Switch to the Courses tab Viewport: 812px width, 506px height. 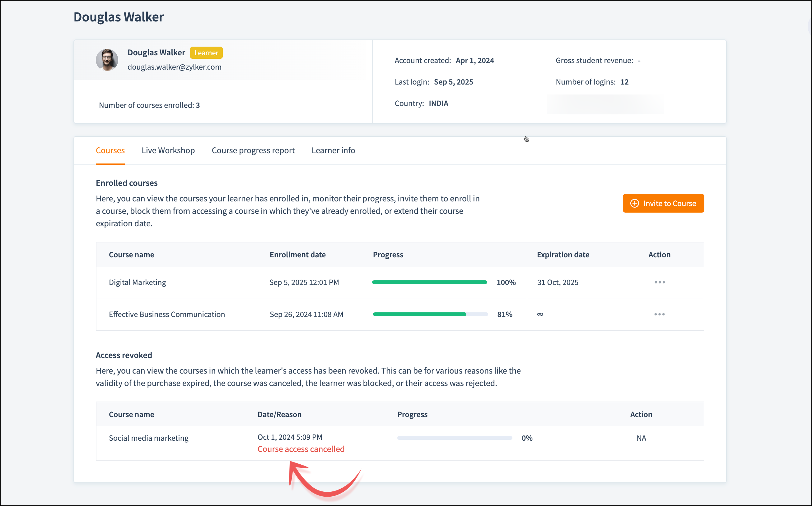110,150
